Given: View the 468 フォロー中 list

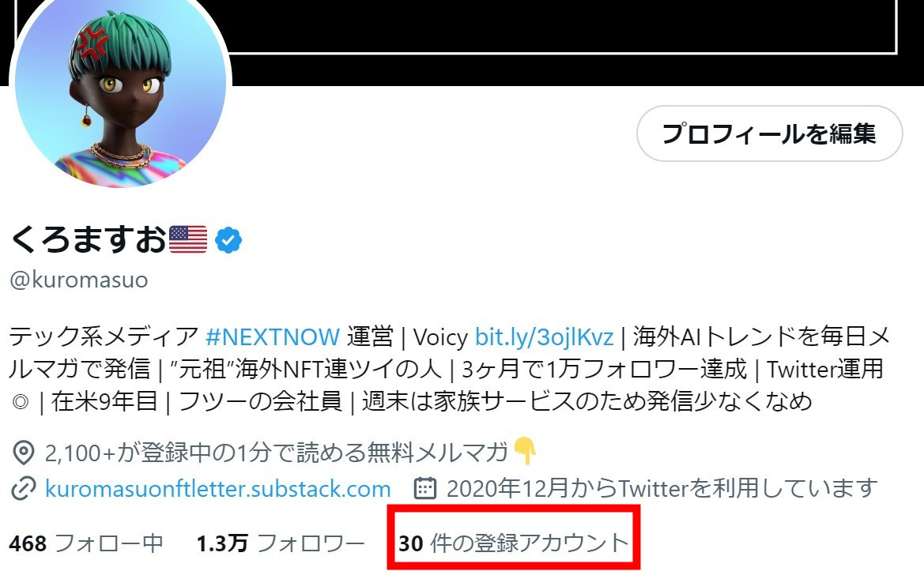Looking at the screenshot, I should pyautogui.click(x=86, y=543).
